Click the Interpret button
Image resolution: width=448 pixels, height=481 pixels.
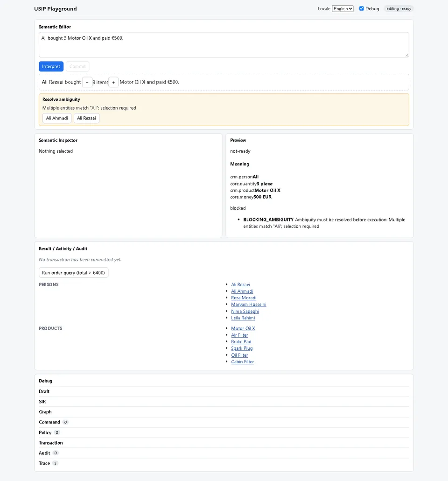[x=51, y=66]
